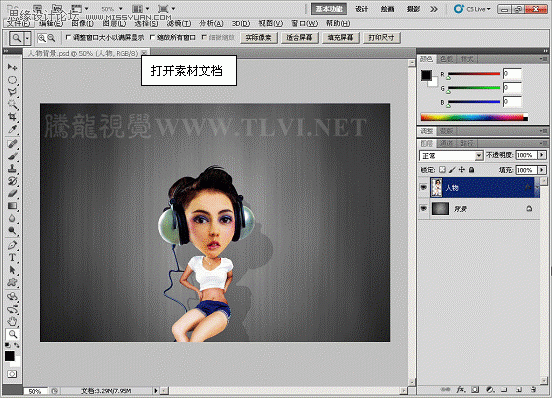Open the layer blend mode dropdown 正常
The height and width of the screenshot is (398, 552).
451,155
